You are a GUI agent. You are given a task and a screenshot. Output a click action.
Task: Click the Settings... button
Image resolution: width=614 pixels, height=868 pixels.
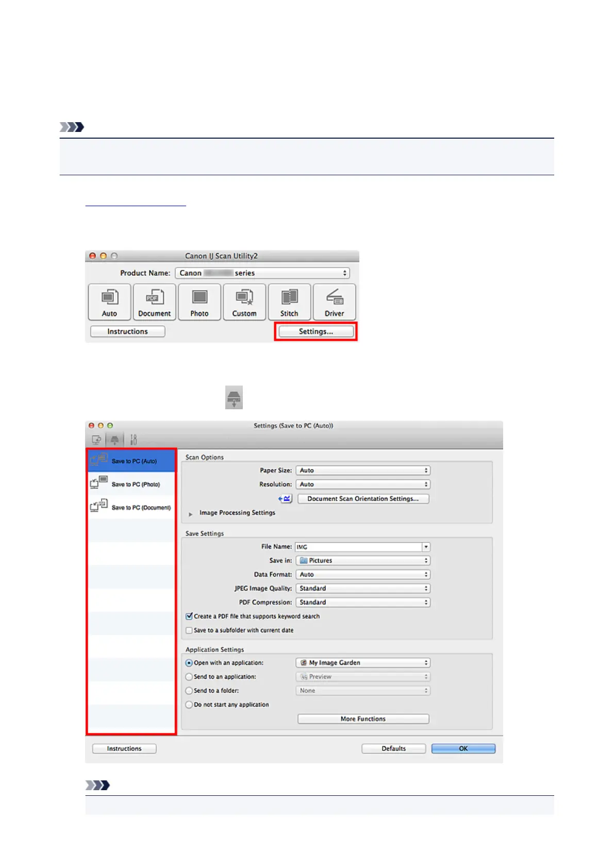point(316,331)
